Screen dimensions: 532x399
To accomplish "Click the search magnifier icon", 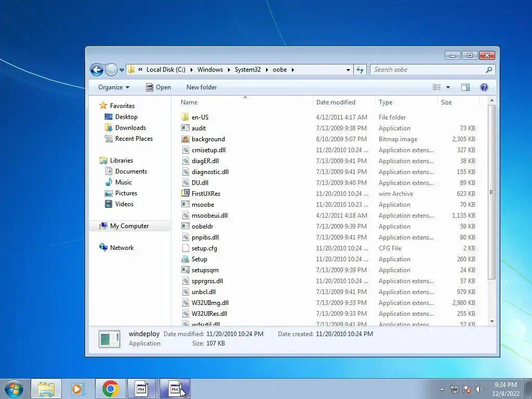I will 489,70.
